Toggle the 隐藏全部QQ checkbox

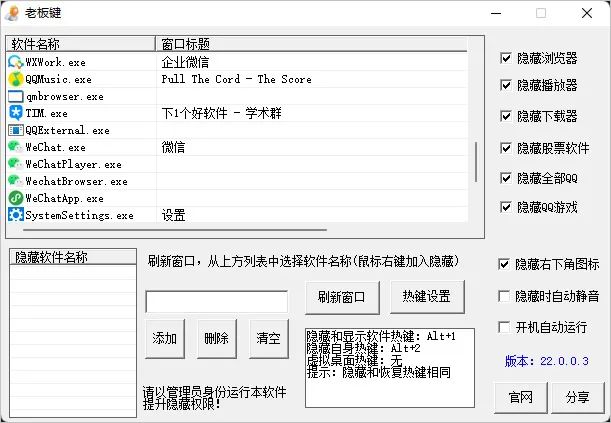pos(506,178)
